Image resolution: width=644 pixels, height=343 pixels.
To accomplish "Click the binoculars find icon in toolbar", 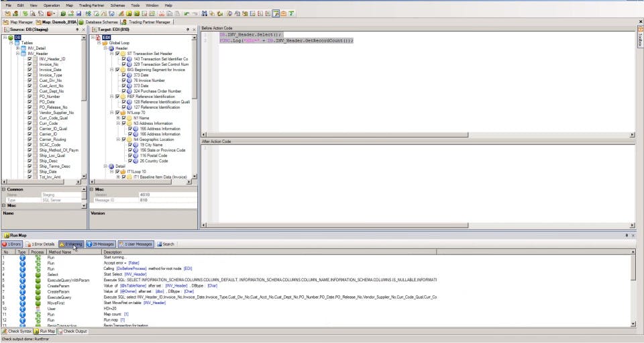I will tap(204, 13).
